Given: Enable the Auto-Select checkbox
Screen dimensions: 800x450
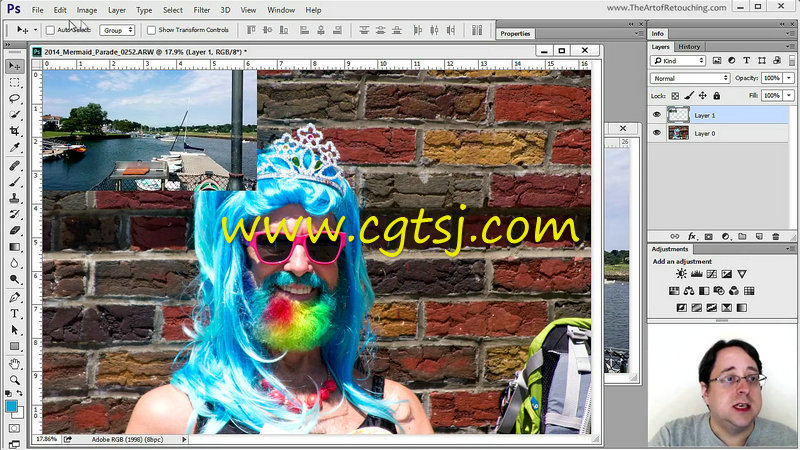Looking at the screenshot, I should (x=50, y=30).
